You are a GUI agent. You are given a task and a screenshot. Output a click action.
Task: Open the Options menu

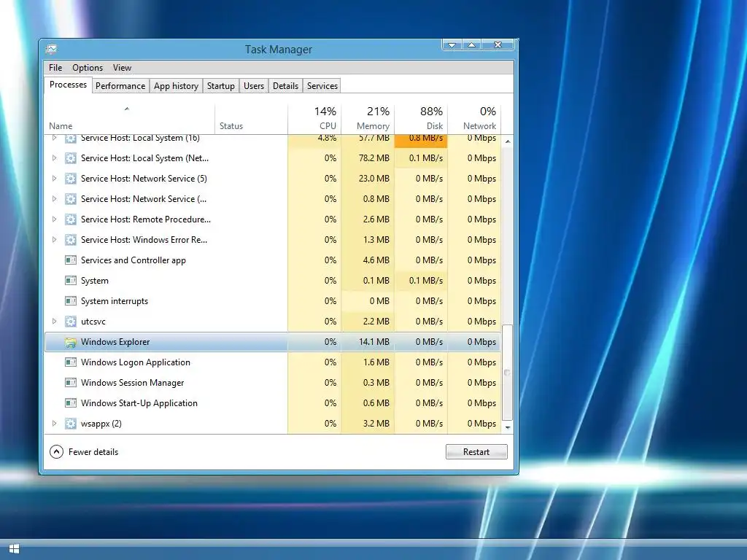[x=88, y=68]
